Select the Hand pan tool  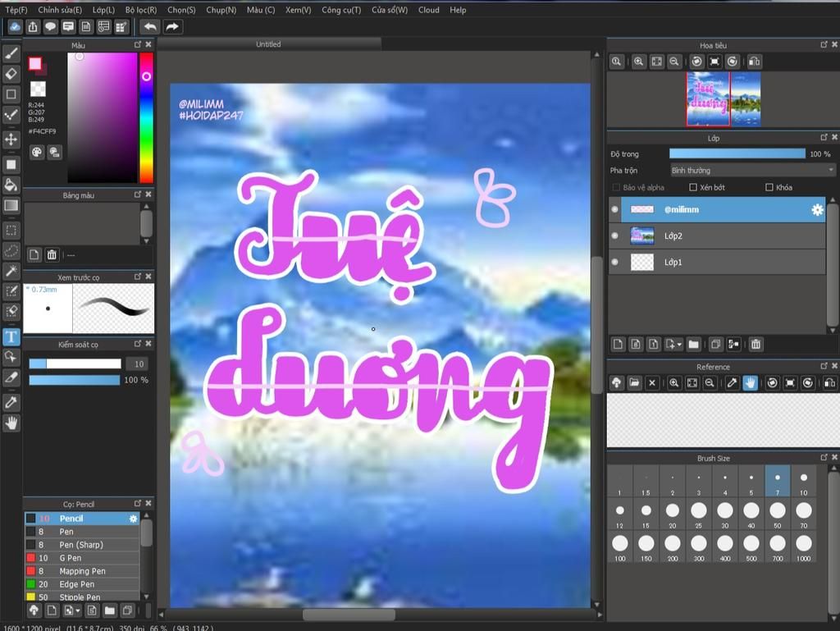click(11, 423)
